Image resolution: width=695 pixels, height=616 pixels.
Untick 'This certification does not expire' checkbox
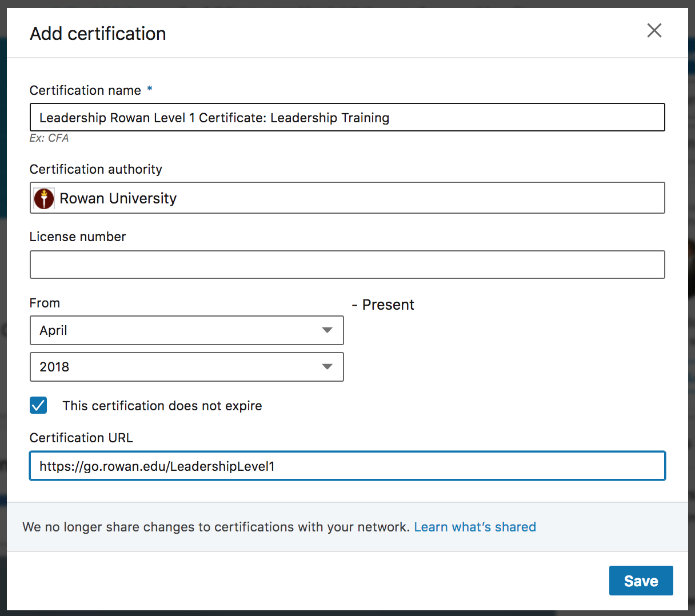38,406
